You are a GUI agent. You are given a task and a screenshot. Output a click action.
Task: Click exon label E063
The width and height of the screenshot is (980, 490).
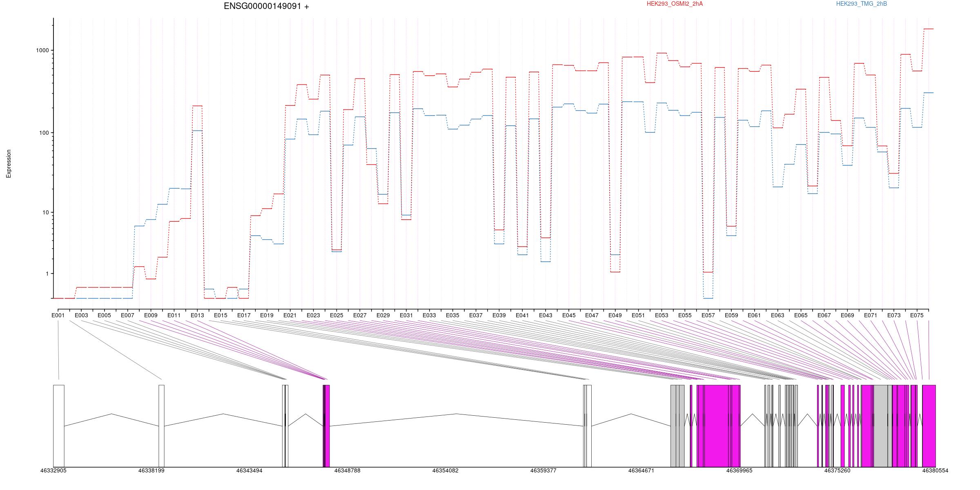pos(777,315)
